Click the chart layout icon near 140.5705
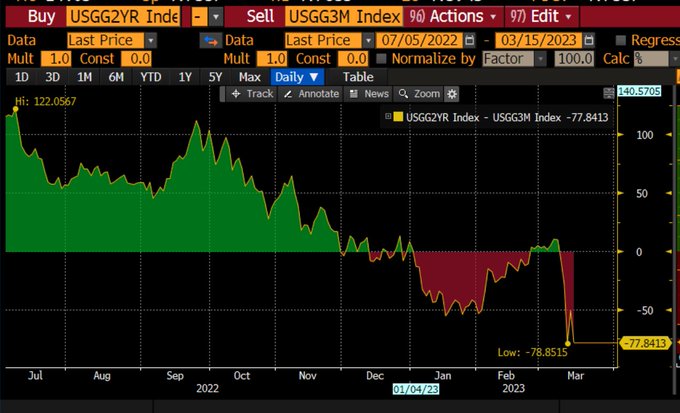 point(608,92)
